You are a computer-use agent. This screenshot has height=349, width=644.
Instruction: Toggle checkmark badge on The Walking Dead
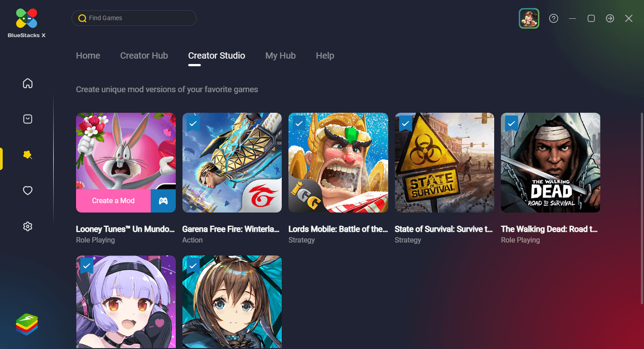(512, 123)
